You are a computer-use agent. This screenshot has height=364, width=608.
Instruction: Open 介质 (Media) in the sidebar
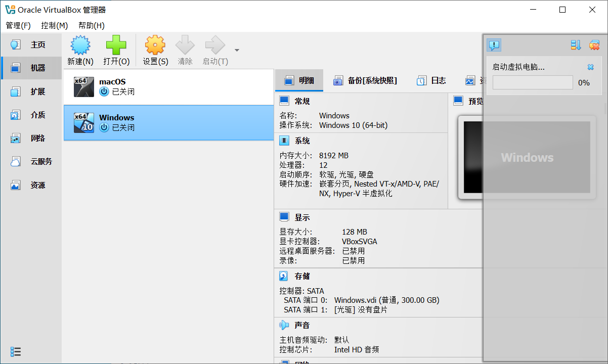[31, 115]
